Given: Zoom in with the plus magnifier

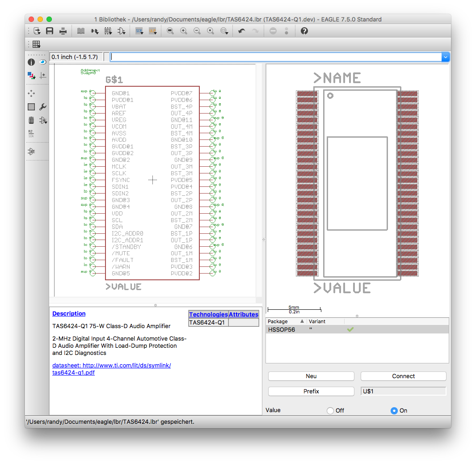Looking at the screenshot, I should click(184, 31).
